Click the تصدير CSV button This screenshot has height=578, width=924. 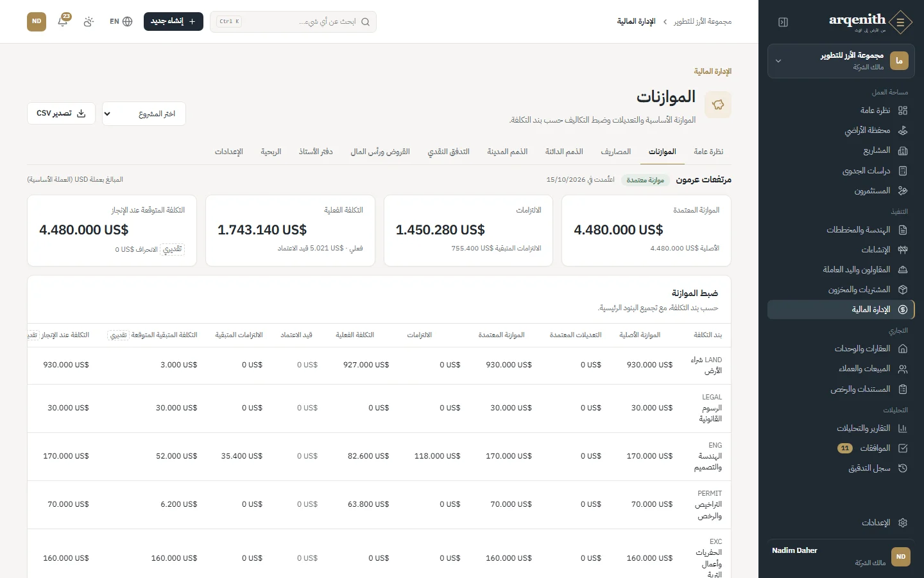point(61,114)
